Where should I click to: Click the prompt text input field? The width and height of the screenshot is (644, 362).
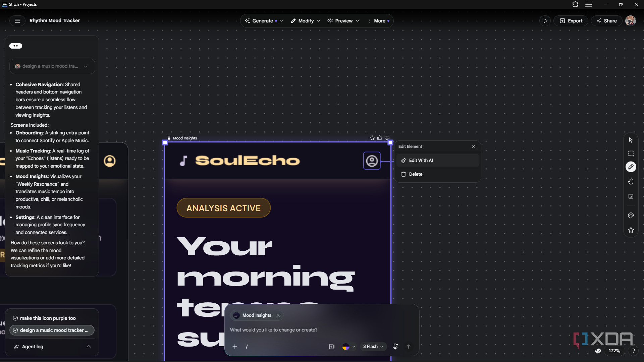point(322,330)
